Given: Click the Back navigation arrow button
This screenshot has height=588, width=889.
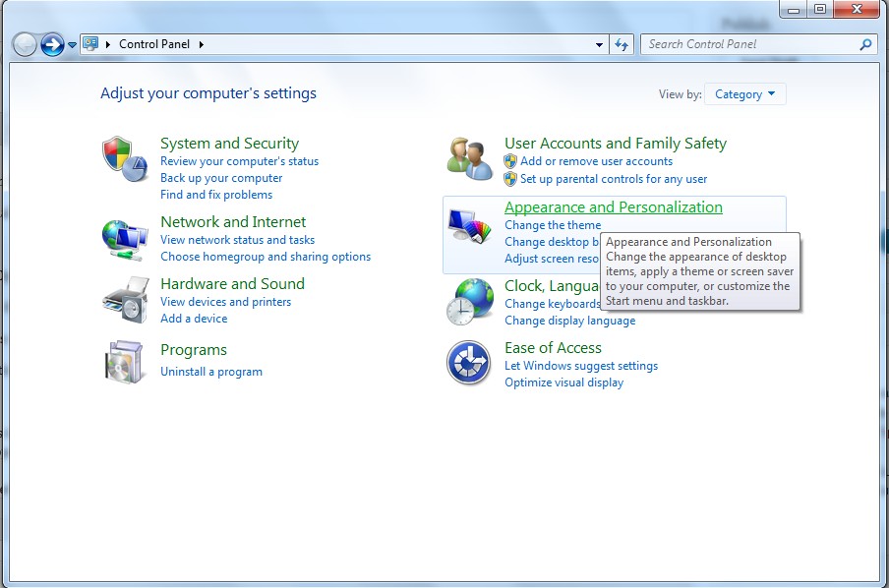Looking at the screenshot, I should click(25, 44).
